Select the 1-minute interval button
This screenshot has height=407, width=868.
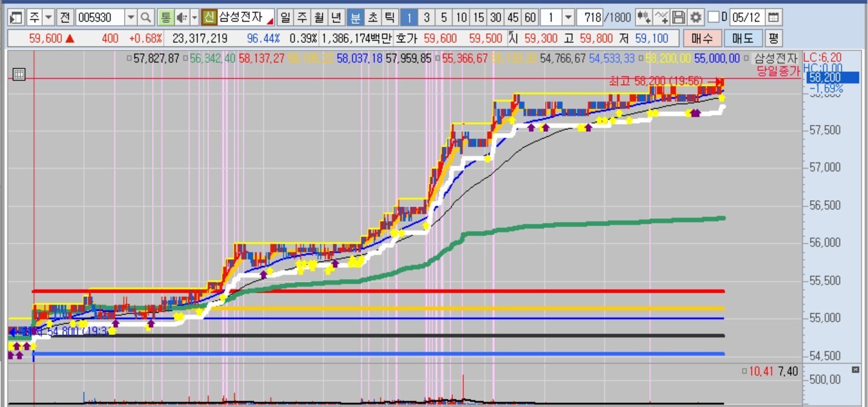coord(410,17)
